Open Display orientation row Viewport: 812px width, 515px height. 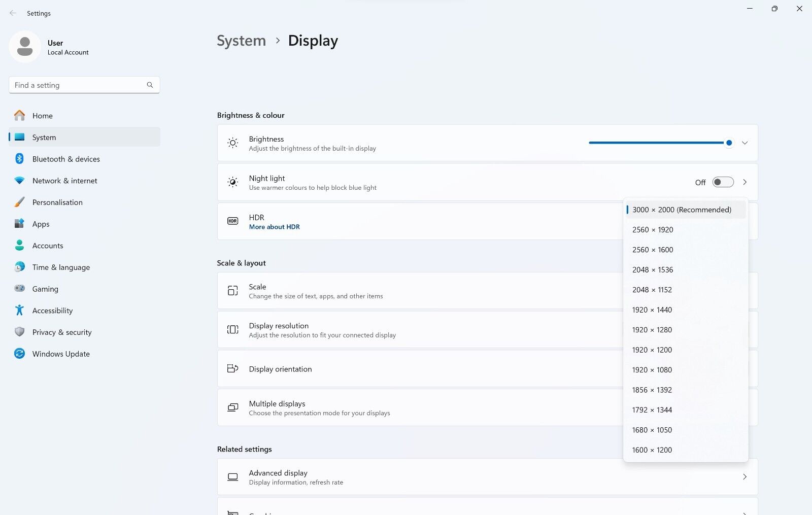click(x=420, y=369)
